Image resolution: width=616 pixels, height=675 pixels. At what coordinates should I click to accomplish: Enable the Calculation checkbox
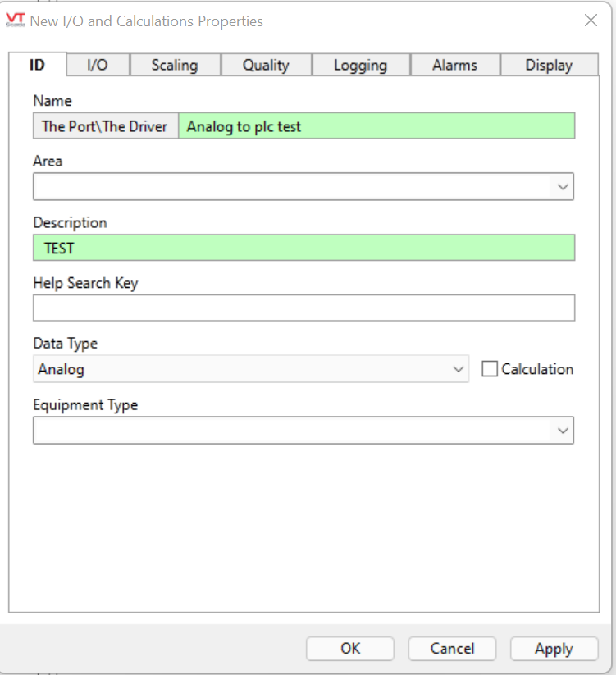tap(490, 369)
